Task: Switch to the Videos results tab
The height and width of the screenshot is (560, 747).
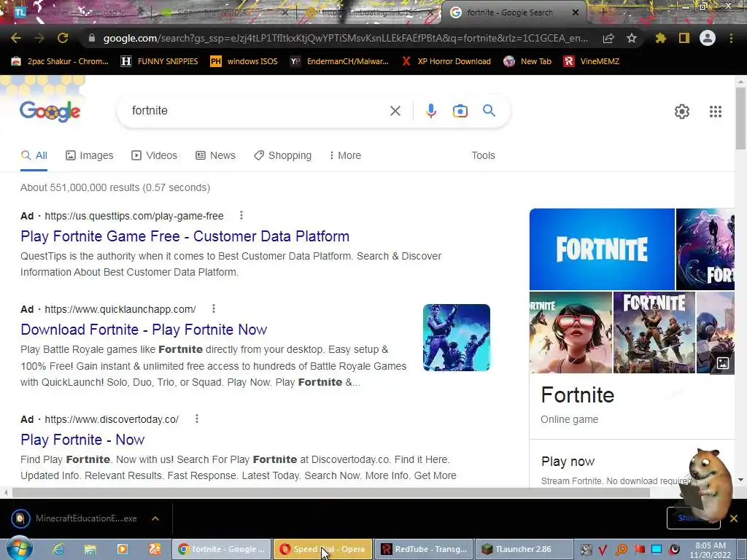Action: tap(155, 155)
